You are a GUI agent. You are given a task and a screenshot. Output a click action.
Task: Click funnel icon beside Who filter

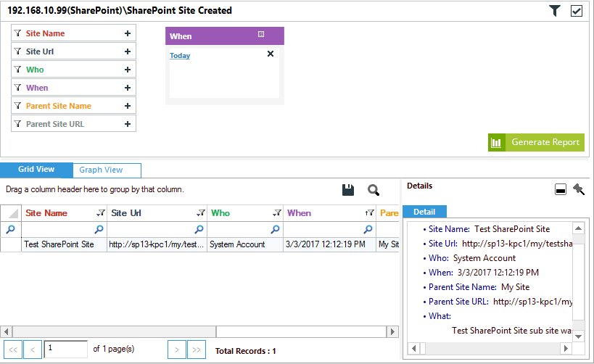(17, 70)
